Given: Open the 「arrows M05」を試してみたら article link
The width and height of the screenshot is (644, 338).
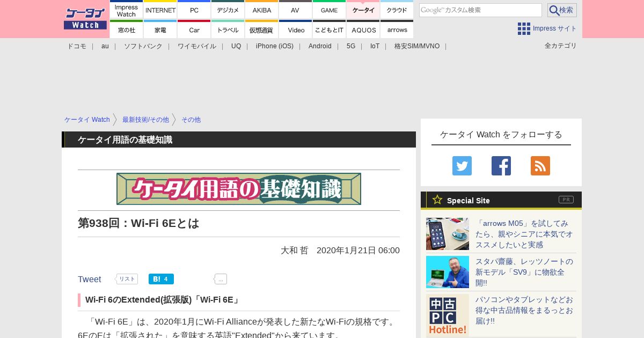Looking at the screenshot, I should (524, 234).
